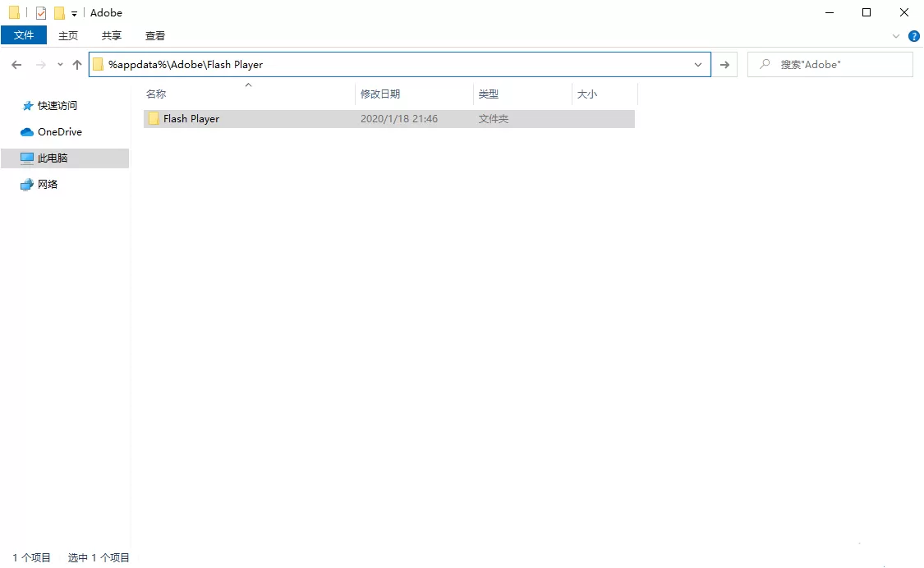Viewport: 924px width, 568px height.
Task: Select 网络 in the navigation pane
Action: tap(48, 185)
